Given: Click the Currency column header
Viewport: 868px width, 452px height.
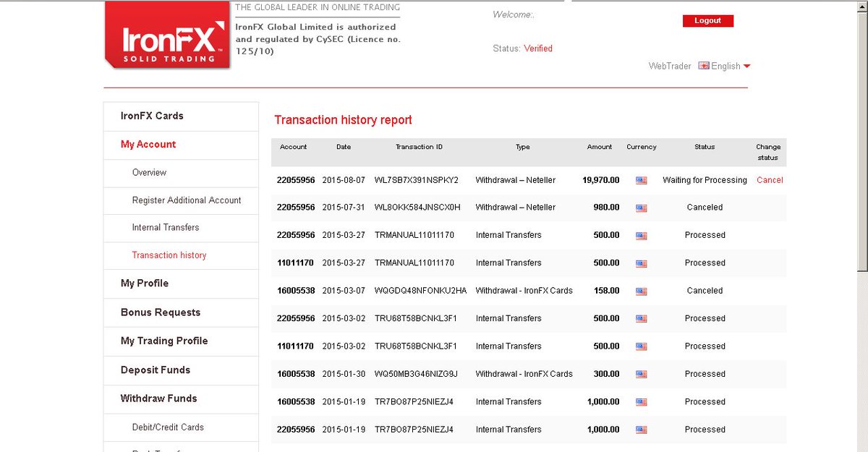Looking at the screenshot, I should tap(642, 147).
